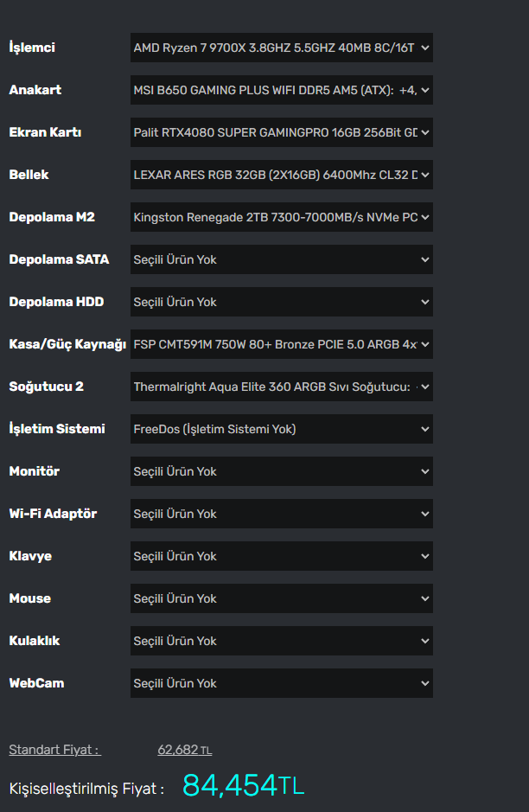Click the 62,682 TL standard price
Screen dimensions: 529x812
[x=184, y=750]
